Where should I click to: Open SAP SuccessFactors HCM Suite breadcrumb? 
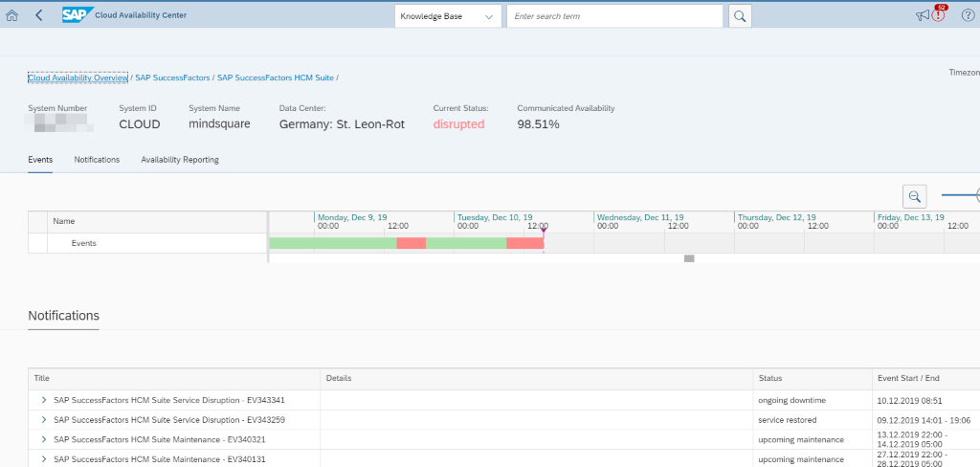[x=275, y=78]
